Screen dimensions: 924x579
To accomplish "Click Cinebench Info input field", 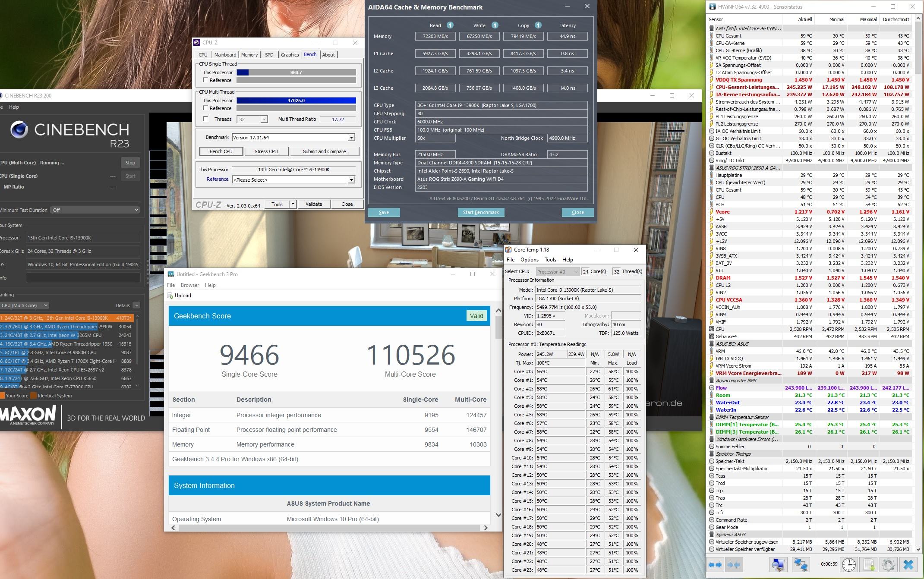I will [x=83, y=278].
